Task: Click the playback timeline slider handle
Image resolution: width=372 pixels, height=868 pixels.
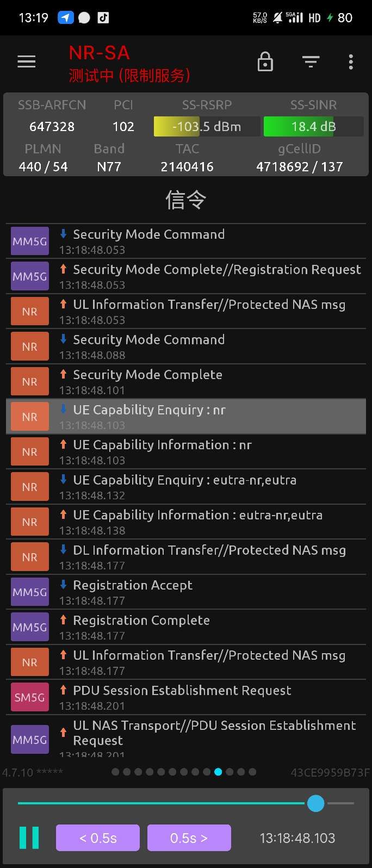Action: pos(315,803)
